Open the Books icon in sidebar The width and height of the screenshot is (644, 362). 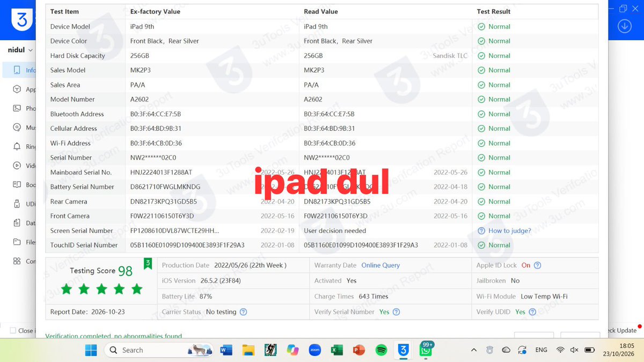(x=17, y=185)
